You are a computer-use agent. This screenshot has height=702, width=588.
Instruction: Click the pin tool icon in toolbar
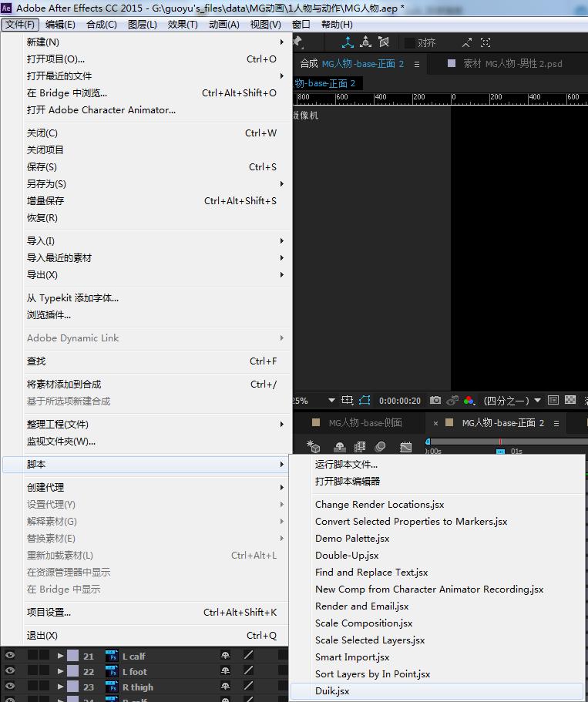297,42
